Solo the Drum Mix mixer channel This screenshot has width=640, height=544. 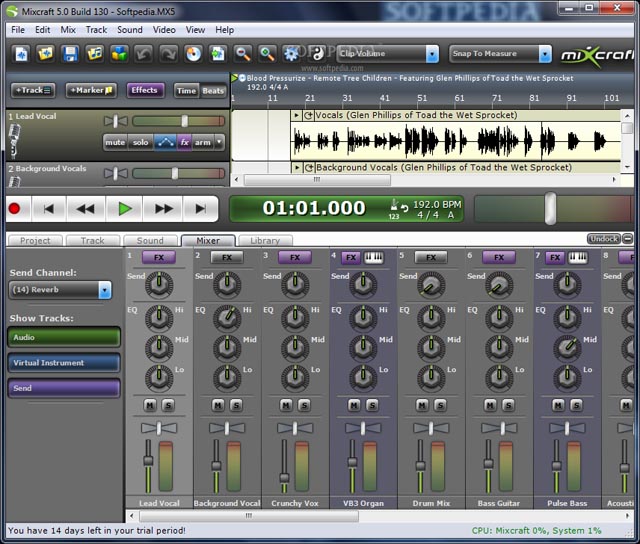coord(440,405)
